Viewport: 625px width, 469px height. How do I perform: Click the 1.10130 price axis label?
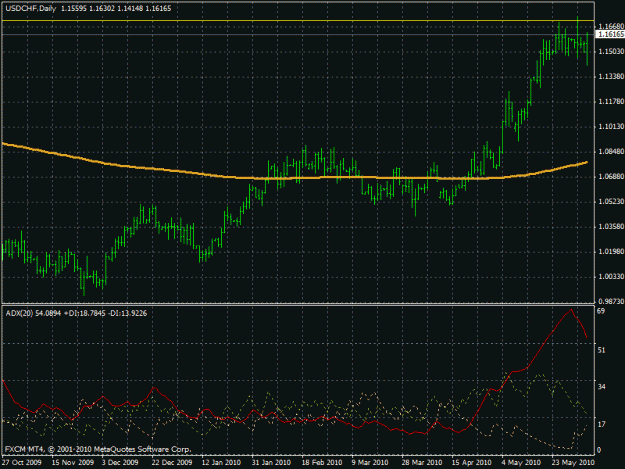pos(611,126)
